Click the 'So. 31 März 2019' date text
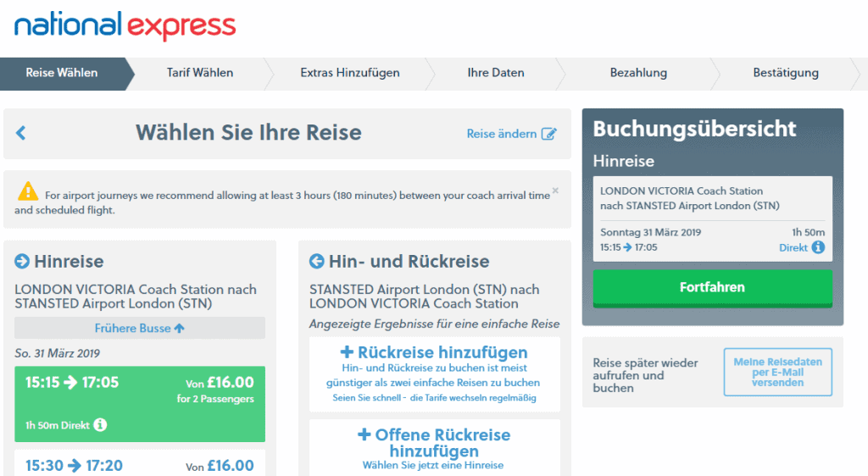868x476 pixels. [57, 353]
